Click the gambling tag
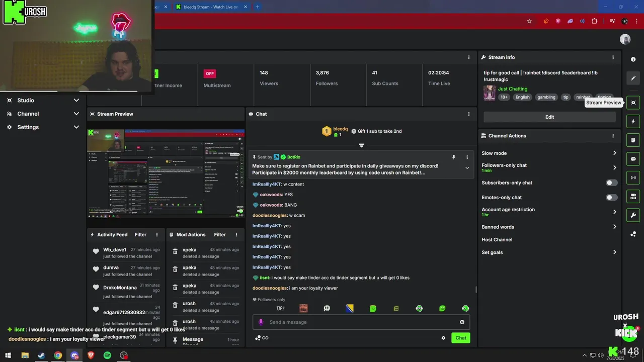 [x=546, y=98]
